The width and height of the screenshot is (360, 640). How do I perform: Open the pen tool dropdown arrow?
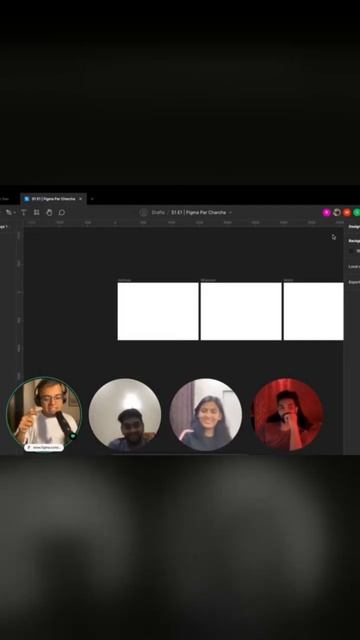[14, 213]
